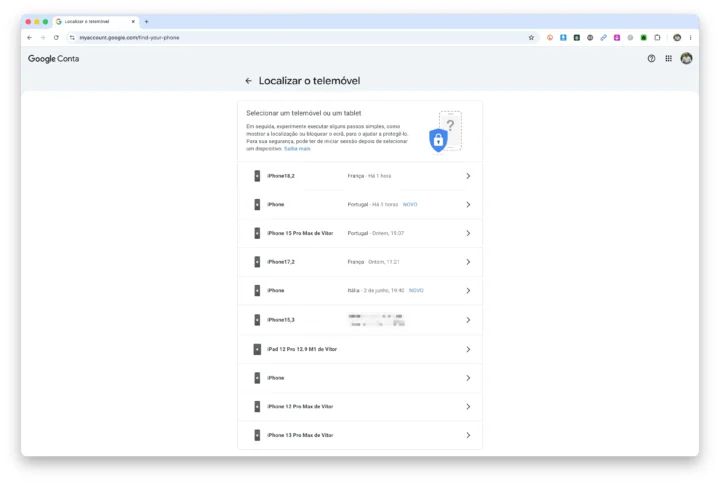Click the phone icon of iPhone 15 Pro Max de Vitor
The image size is (720, 484).
pyautogui.click(x=257, y=233)
